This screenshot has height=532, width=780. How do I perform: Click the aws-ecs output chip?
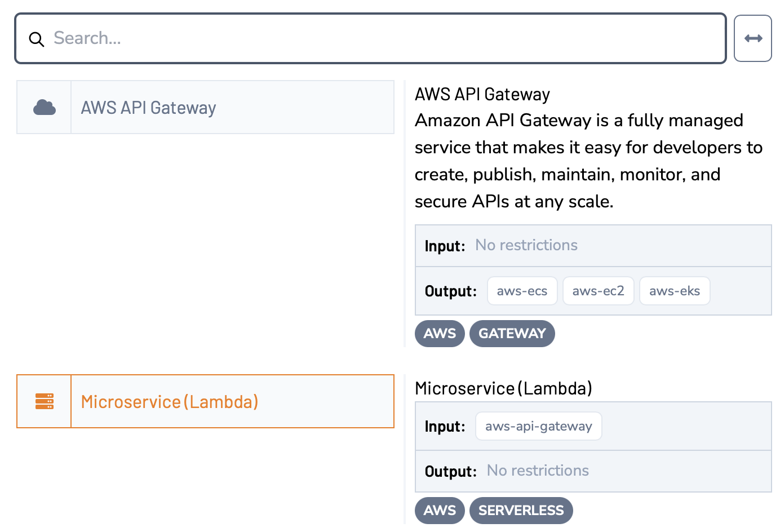pos(522,291)
